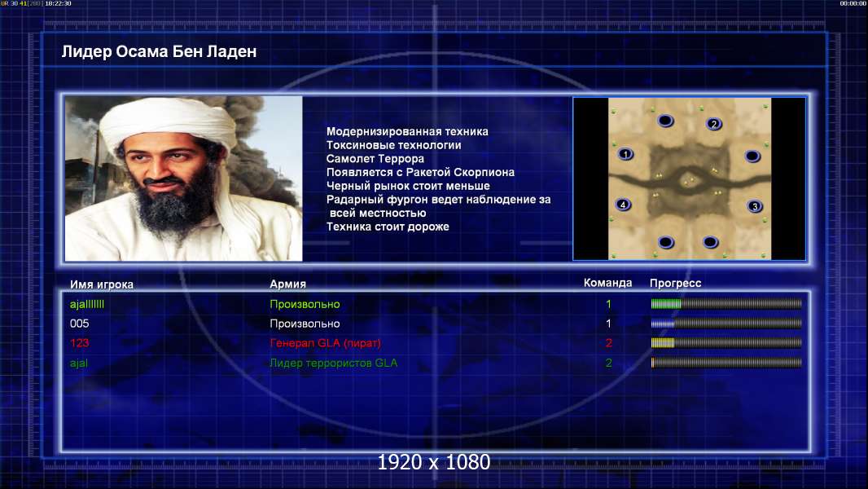Click team number 1 in the ajalIIIIIII row
Image resolution: width=868 pixels, height=489 pixels.
coord(608,304)
